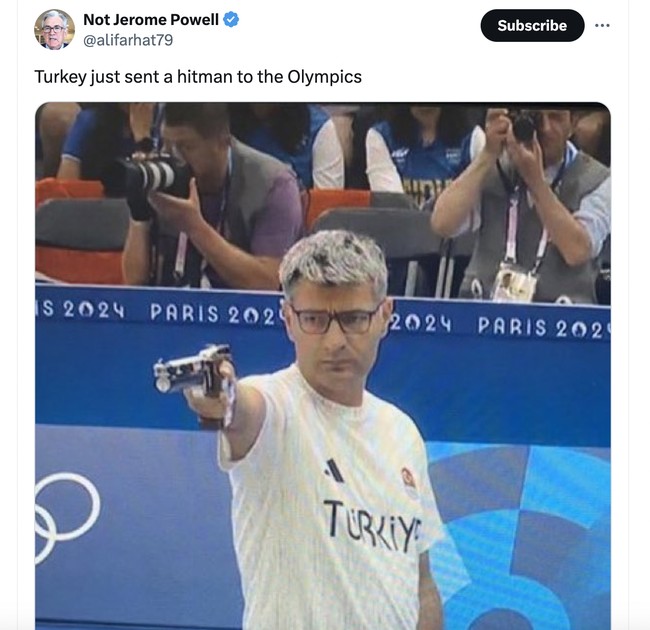
Task: Open the three-dot more options menu
Action: [602, 26]
